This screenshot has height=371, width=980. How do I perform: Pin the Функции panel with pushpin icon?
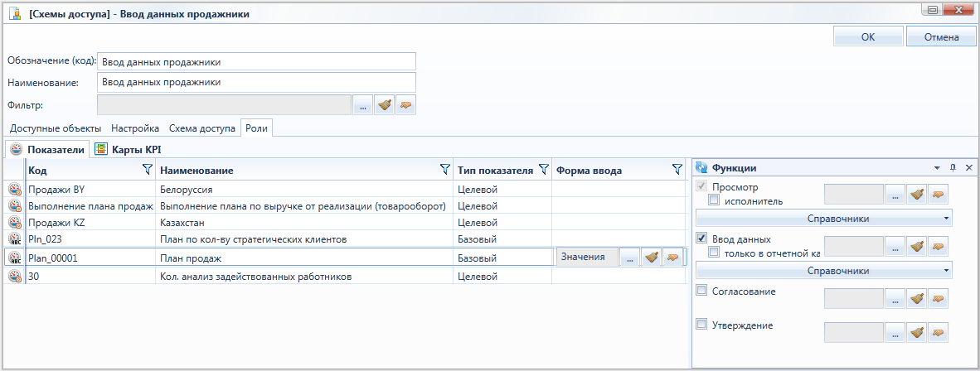click(x=953, y=168)
